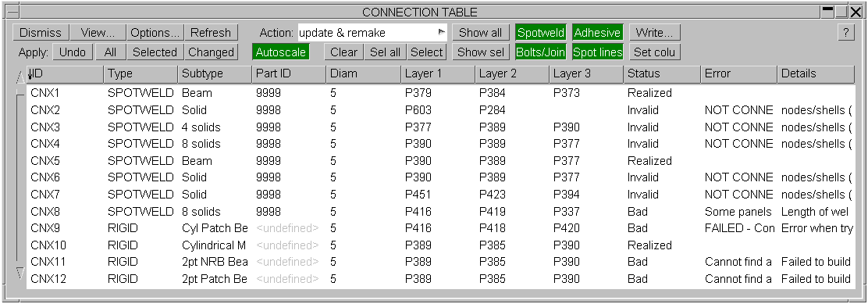Click the P603 cell in row CNX2
This screenshot has height=304, width=868.
coord(418,110)
